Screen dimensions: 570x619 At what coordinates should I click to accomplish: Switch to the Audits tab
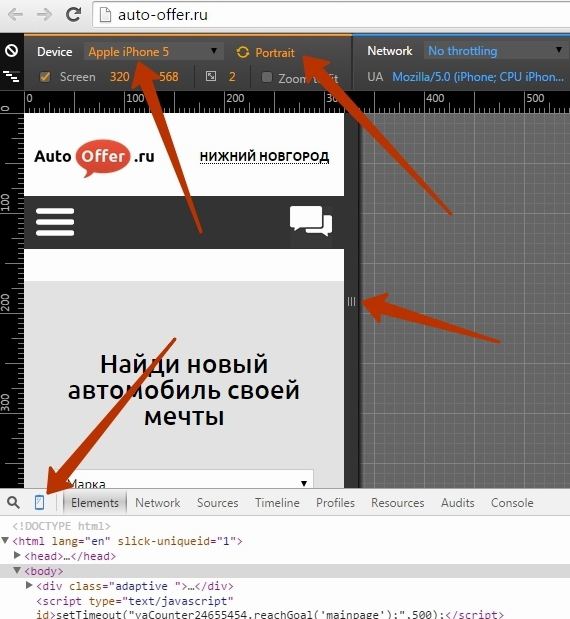[x=458, y=503]
